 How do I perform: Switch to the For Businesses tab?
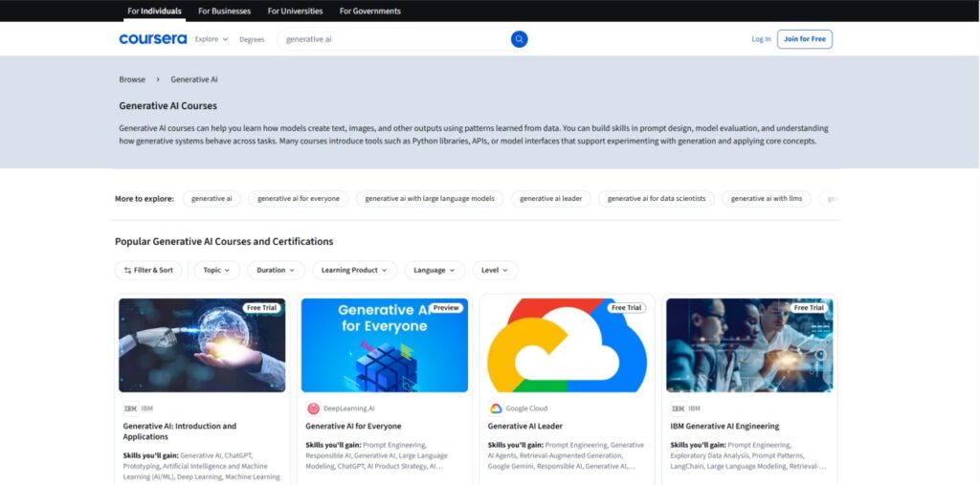click(224, 11)
